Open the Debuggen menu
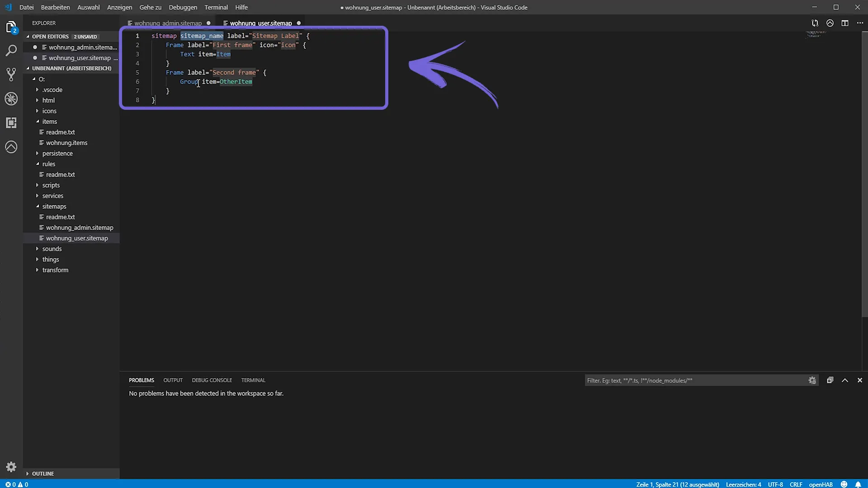Viewport: 868px width, 488px height. pyautogui.click(x=183, y=7)
